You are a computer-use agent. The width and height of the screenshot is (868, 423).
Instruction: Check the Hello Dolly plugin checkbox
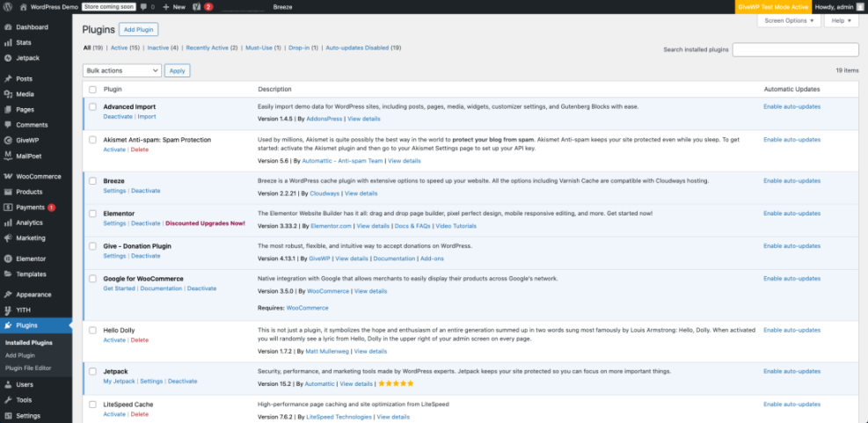[x=93, y=330]
